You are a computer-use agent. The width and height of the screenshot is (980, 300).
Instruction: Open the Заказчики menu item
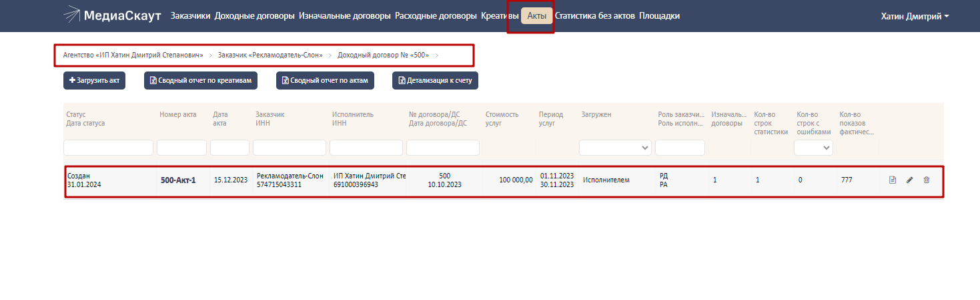coord(191,15)
